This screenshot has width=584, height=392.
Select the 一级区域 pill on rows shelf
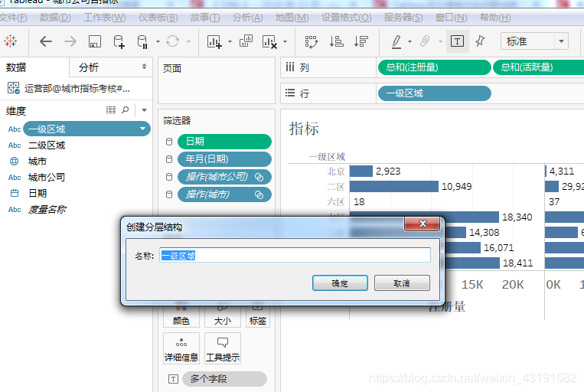pyautogui.click(x=434, y=93)
